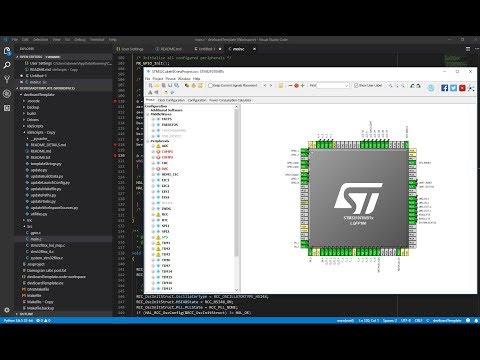Open the Manage gear at bottom of activity bar
480x360 pixels.
(x=7, y=310)
